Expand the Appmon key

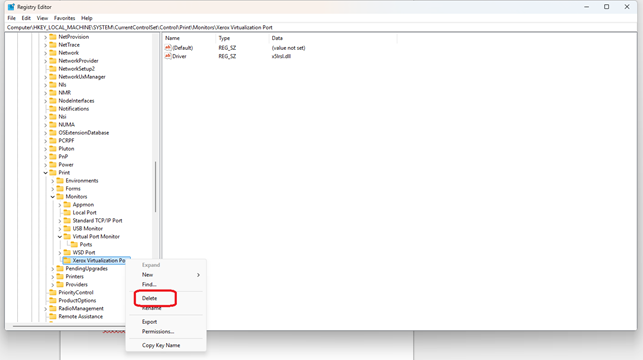(60, 205)
